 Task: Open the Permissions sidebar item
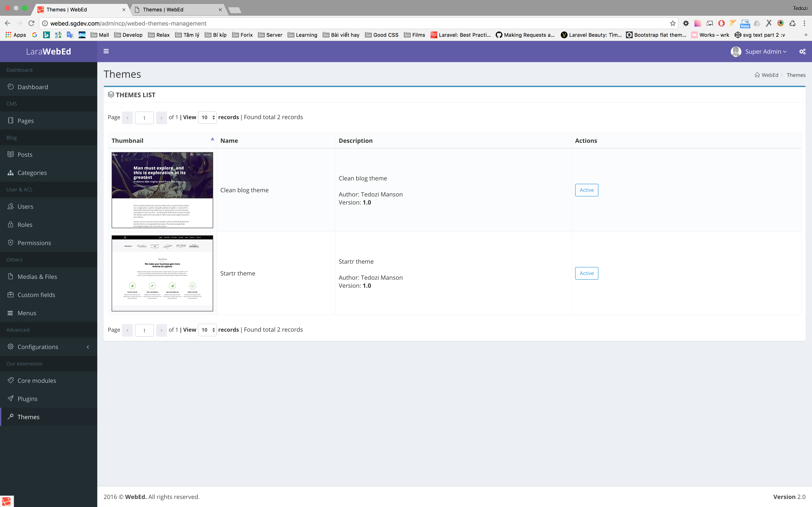tap(34, 243)
